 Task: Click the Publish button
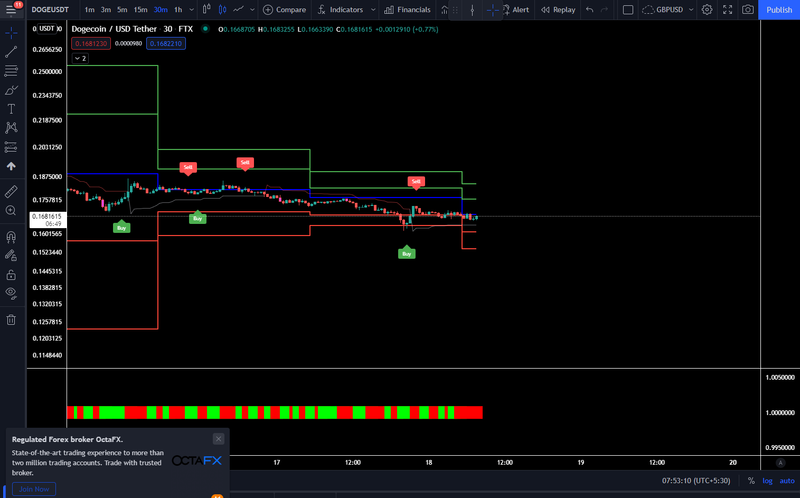click(x=779, y=10)
